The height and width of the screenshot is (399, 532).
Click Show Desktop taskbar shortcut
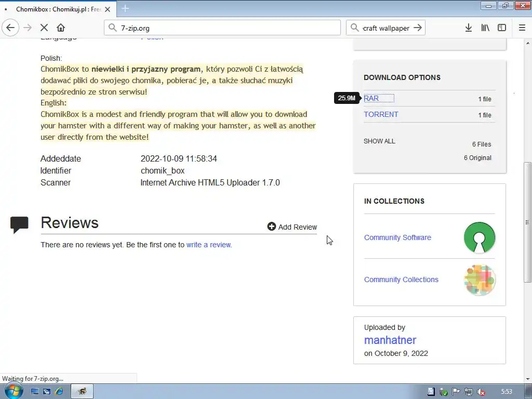tap(35, 392)
